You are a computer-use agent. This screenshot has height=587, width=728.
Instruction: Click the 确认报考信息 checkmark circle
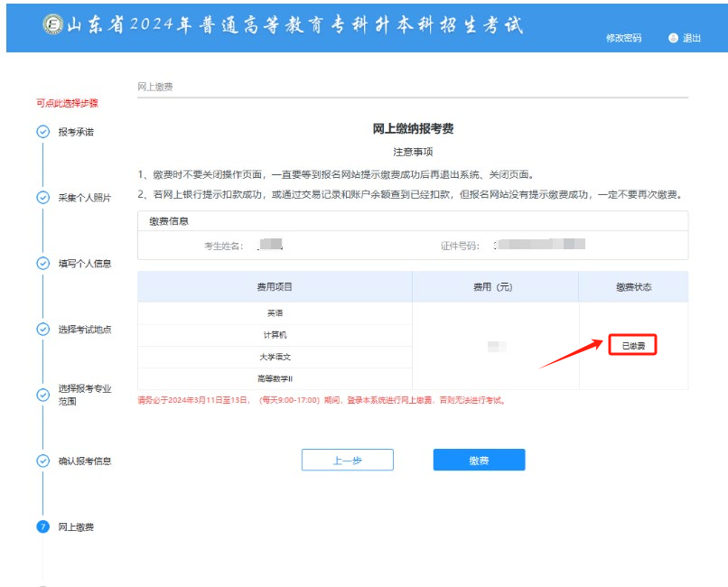[x=42, y=461]
